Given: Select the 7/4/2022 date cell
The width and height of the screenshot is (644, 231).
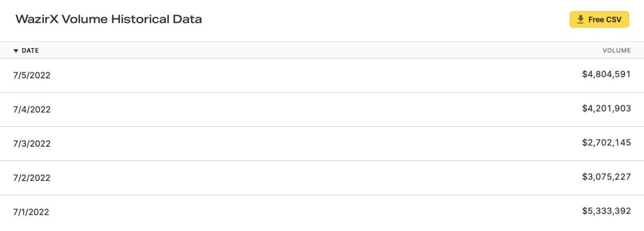Looking at the screenshot, I should pos(32,110).
